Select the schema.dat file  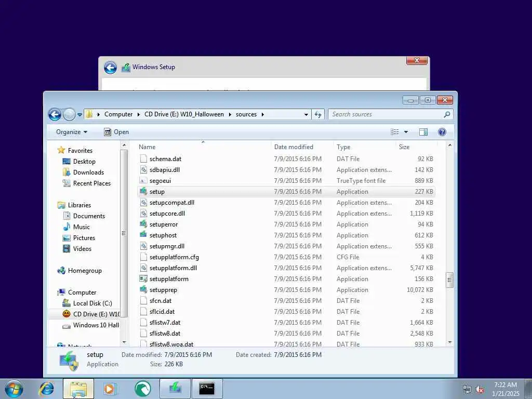pyautogui.click(x=165, y=159)
